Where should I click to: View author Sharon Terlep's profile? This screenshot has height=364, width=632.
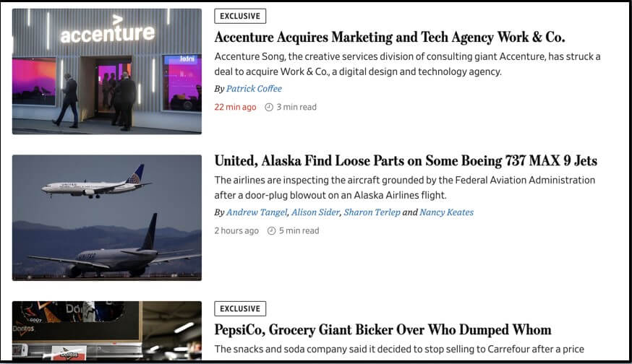pyautogui.click(x=372, y=212)
